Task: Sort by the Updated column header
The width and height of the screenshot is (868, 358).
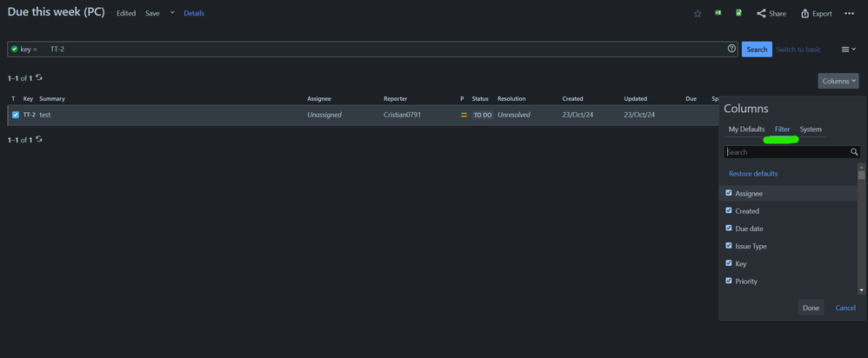Action: coord(636,99)
